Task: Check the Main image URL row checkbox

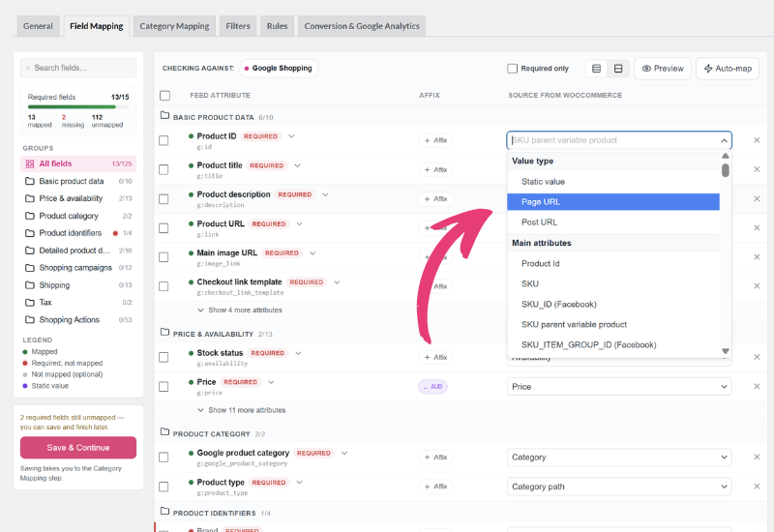Action: (164, 257)
